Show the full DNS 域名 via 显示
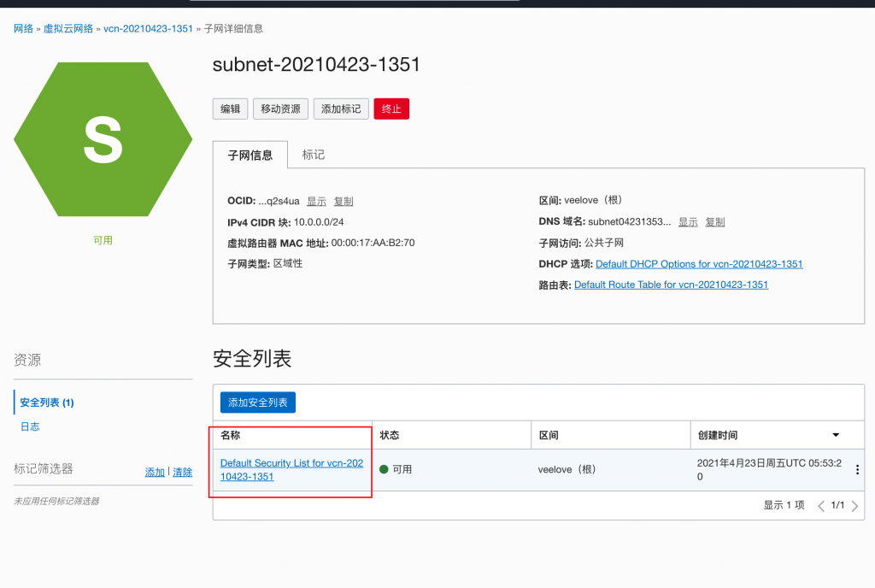875x588 pixels. [688, 222]
